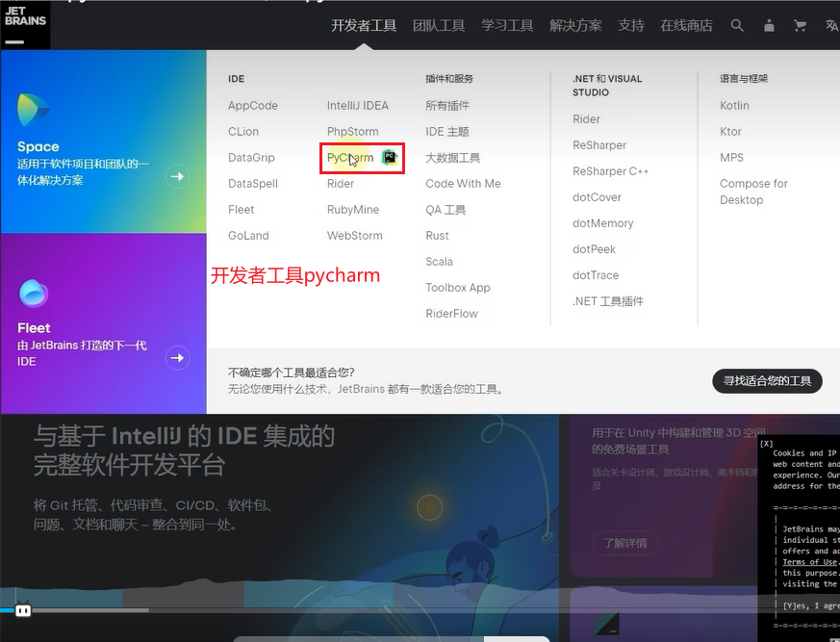Open RiderFlow link
This screenshot has height=642, width=840.
pos(451,314)
